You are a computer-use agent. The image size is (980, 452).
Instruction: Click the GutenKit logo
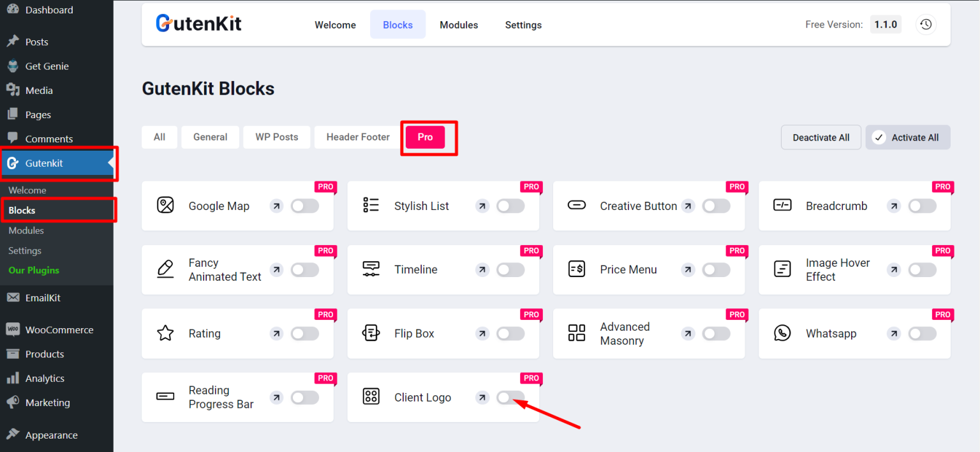click(x=198, y=24)
